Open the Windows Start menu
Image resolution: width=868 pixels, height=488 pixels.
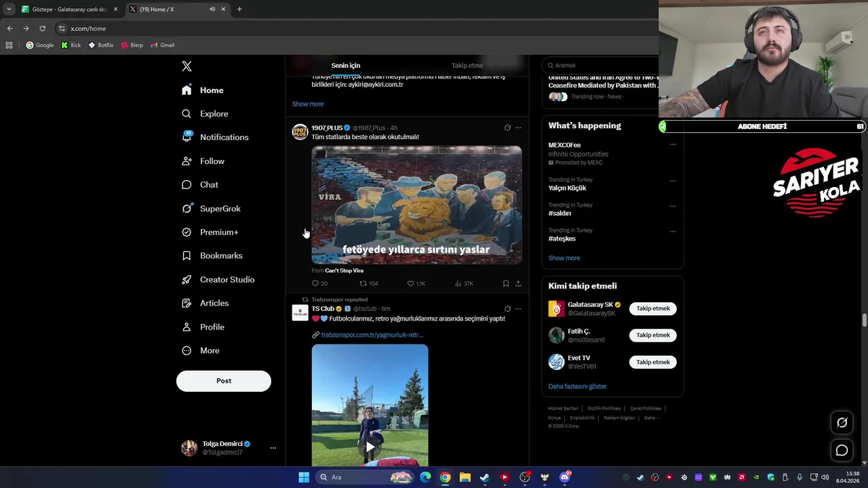pyautogui.click(x=304, y=477)
